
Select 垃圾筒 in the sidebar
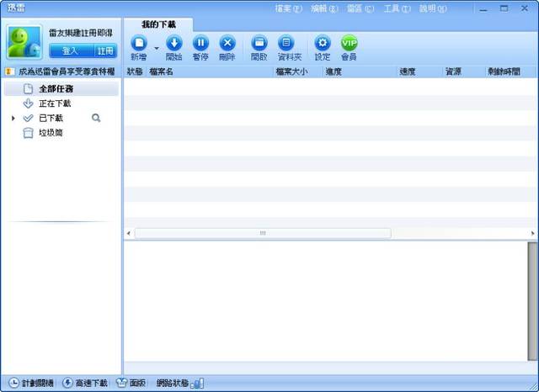click(x=51, y=133)
